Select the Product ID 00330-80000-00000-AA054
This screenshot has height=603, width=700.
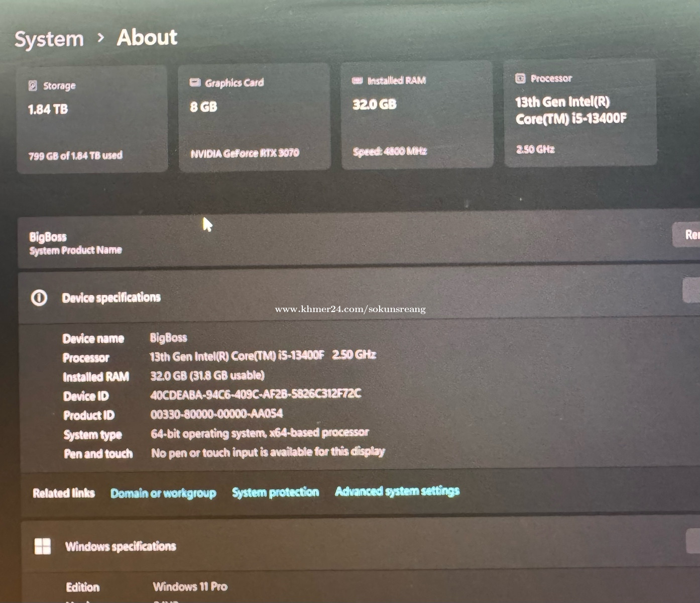216,414
